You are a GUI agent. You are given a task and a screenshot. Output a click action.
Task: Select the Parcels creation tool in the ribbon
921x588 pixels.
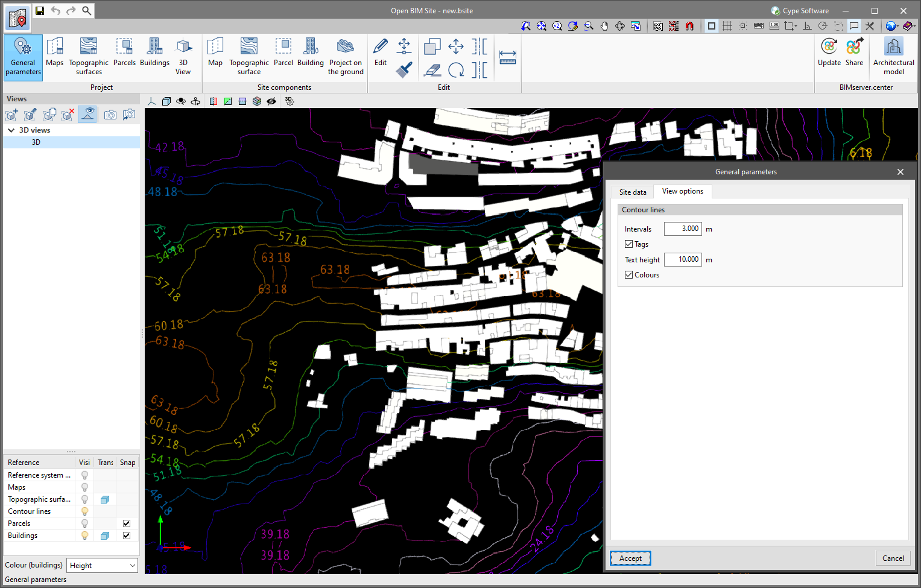pyautogui.click(x=124, y=54)
